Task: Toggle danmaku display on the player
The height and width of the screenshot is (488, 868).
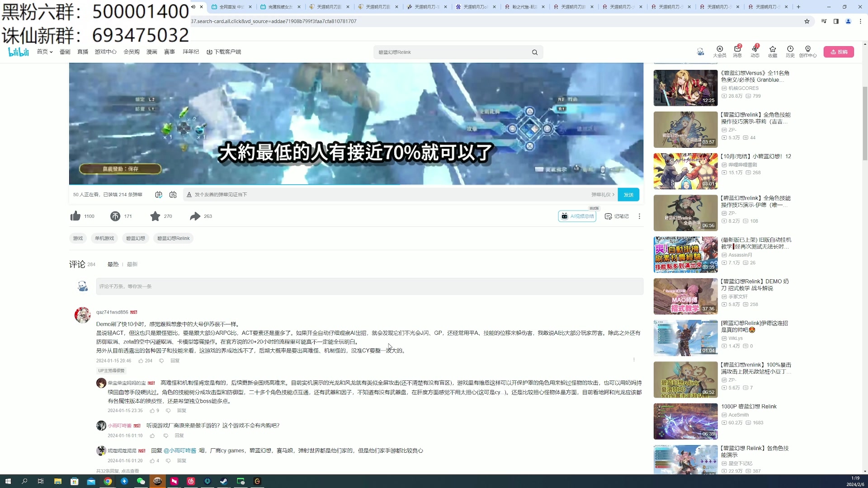Action: point(159,194)
